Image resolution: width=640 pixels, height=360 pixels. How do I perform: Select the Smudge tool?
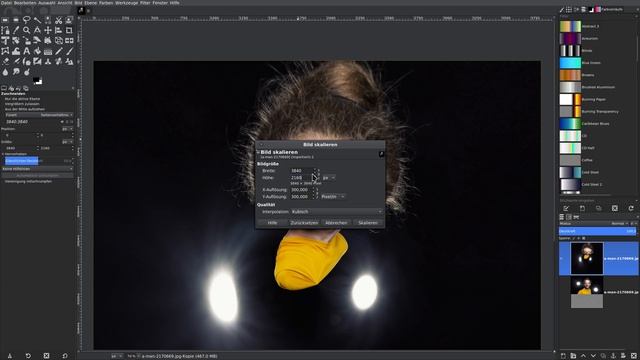(16, 72)
